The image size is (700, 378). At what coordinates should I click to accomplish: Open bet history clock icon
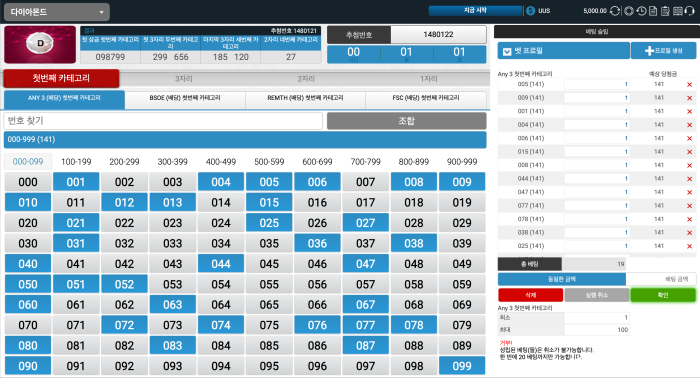[641, 11]
